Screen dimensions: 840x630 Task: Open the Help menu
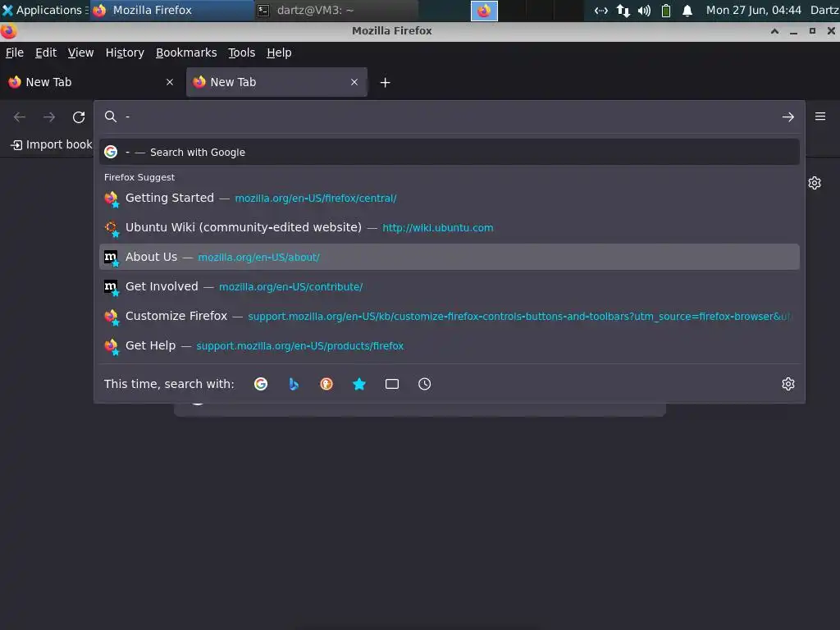pyautogui.click(x=279, y=52)
